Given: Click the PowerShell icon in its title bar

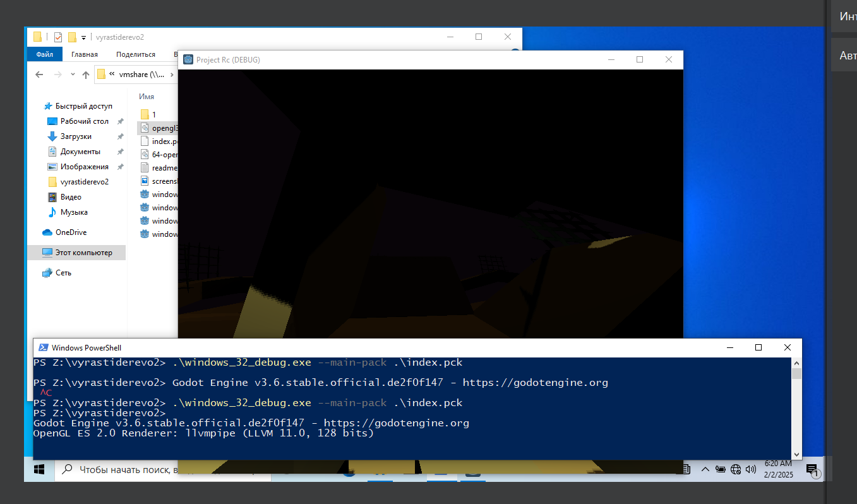Looking at the screenshot, I should coord(44,347).
